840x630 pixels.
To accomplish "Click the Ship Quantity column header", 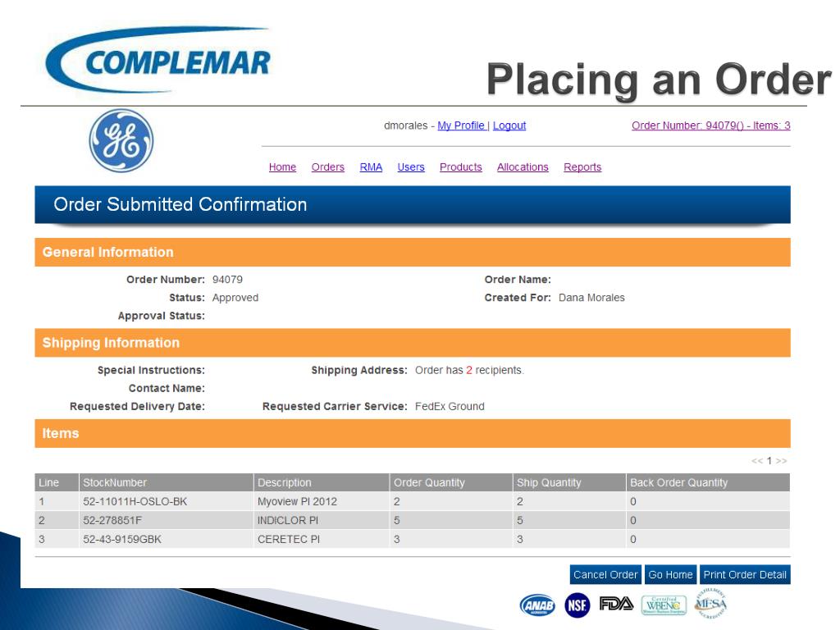I will (569, 482).
